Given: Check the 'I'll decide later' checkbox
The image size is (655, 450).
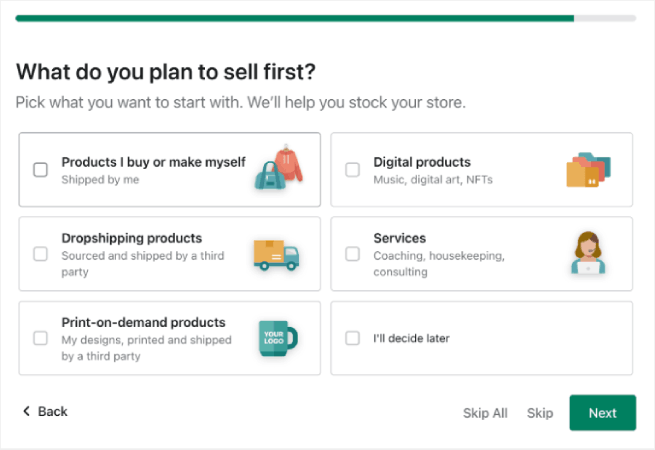Looking at the screenshot, I should pos(353,338).
